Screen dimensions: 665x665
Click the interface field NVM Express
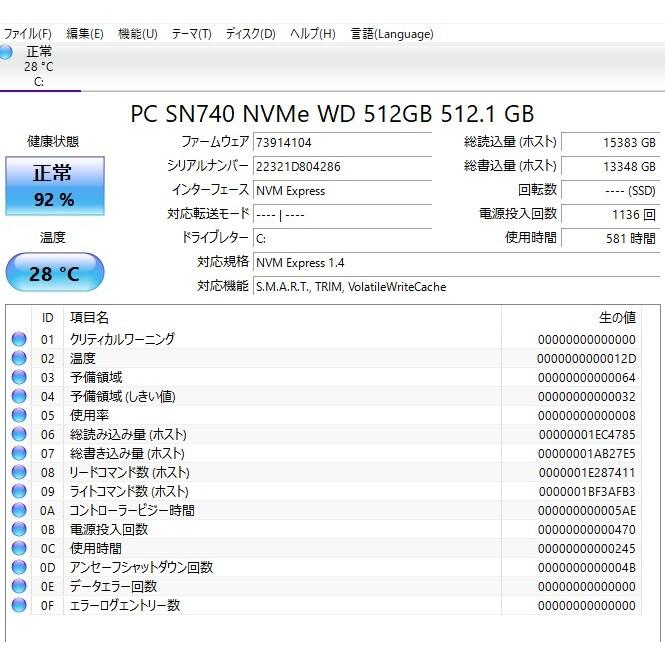coord(343,190)
